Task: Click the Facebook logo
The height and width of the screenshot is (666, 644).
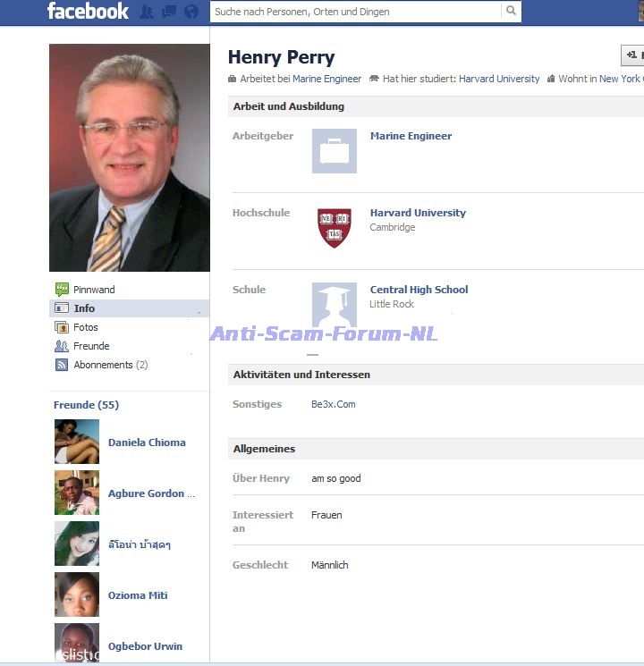Action: pyautogui.click(x=88, y=12)
